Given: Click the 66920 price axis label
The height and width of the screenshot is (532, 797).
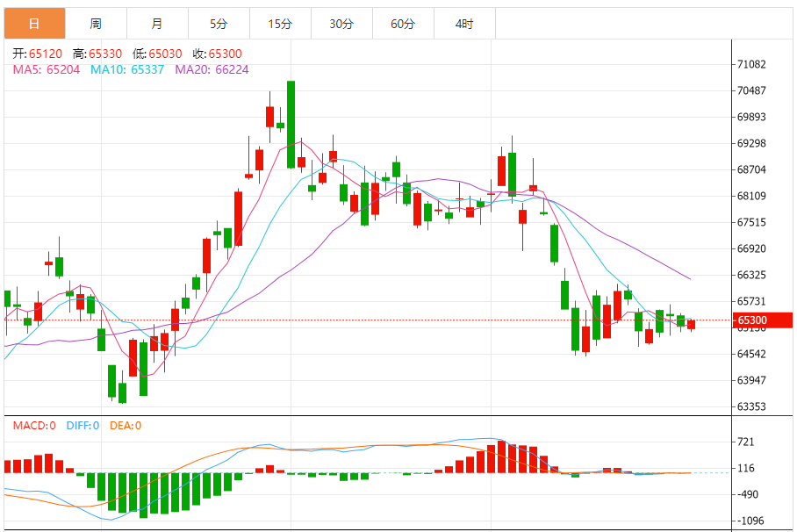Looking at the screenshot, I should 751,248.
